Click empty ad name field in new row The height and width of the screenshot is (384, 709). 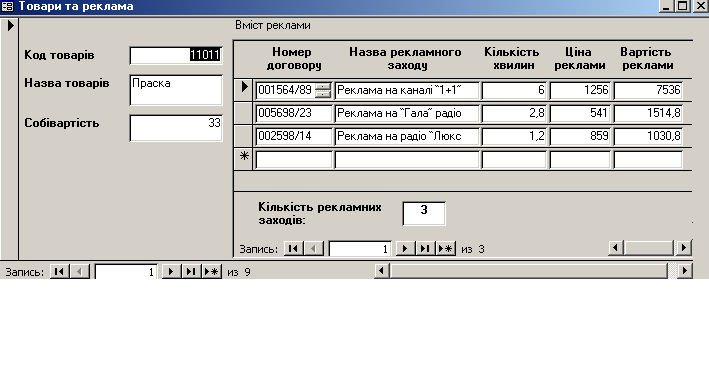coord(407,159)
